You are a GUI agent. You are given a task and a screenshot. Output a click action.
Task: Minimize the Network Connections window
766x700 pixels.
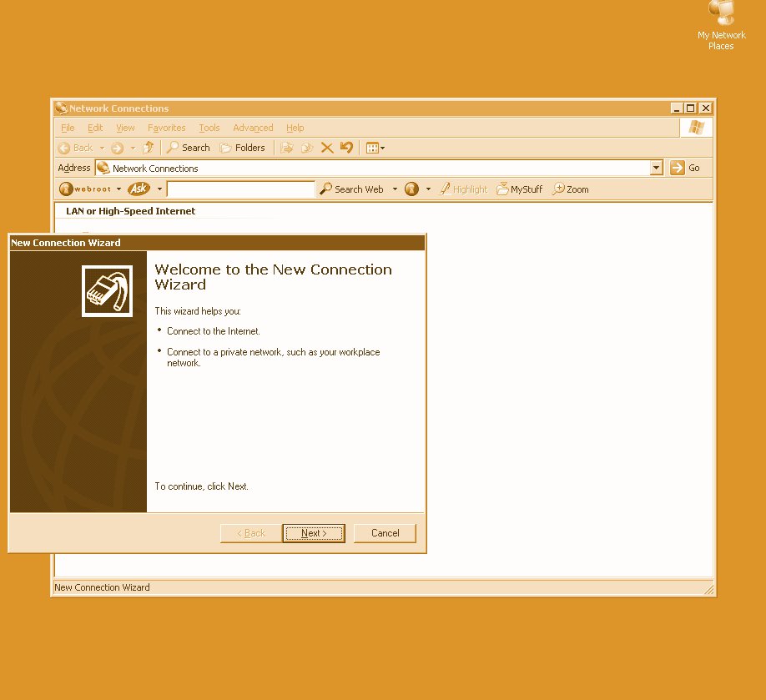[x=677, y=108]
